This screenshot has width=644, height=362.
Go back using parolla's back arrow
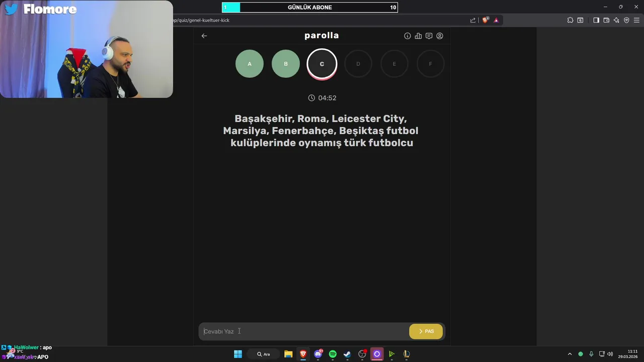204,36
